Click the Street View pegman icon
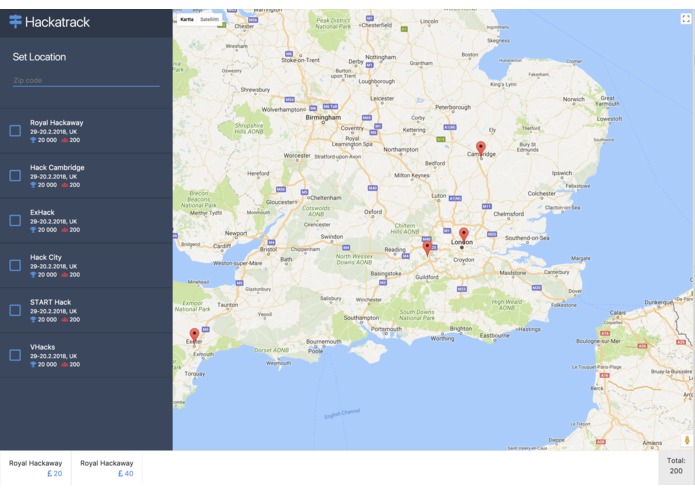Image resolution: width=695 pixels, height=494 pixels. click(687, 440)
